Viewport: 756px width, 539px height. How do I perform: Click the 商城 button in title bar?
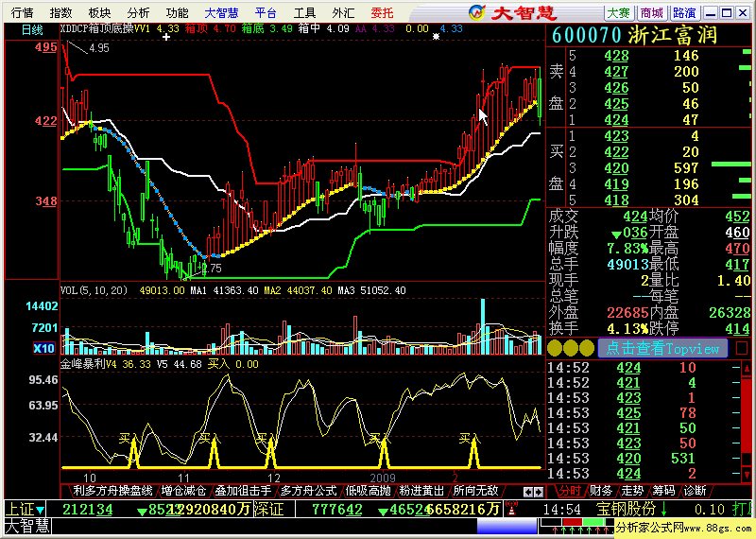652,13
